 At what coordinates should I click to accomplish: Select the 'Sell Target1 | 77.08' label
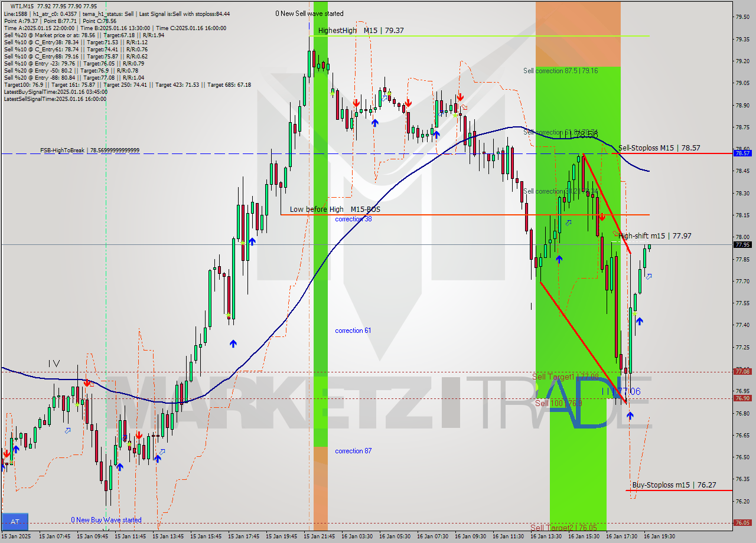click(x=565, y=377)
